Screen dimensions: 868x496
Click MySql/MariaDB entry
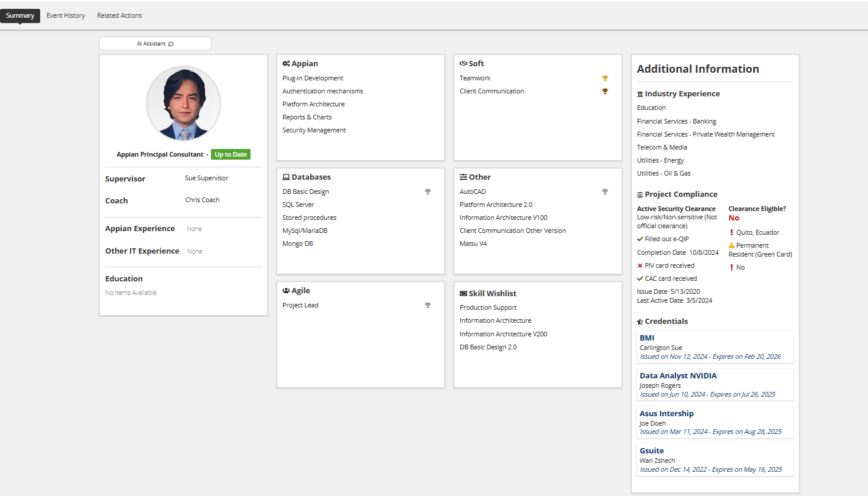(x=305, y=231)
